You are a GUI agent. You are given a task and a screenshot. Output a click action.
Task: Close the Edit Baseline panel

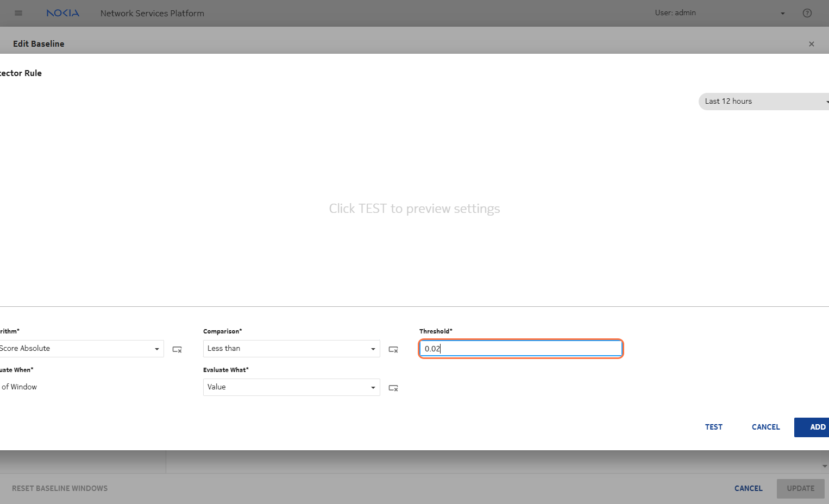811,44
